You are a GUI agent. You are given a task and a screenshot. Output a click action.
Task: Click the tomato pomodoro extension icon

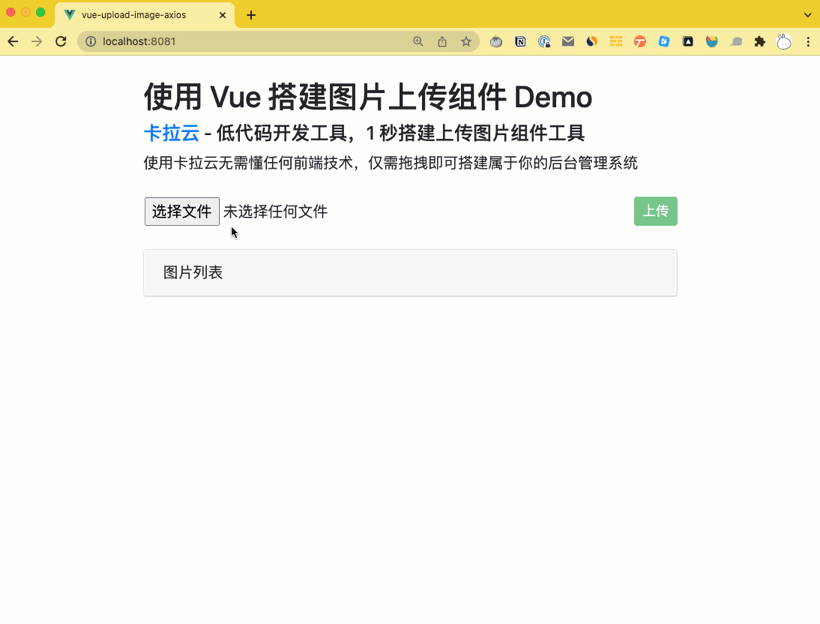click(495, 42)
